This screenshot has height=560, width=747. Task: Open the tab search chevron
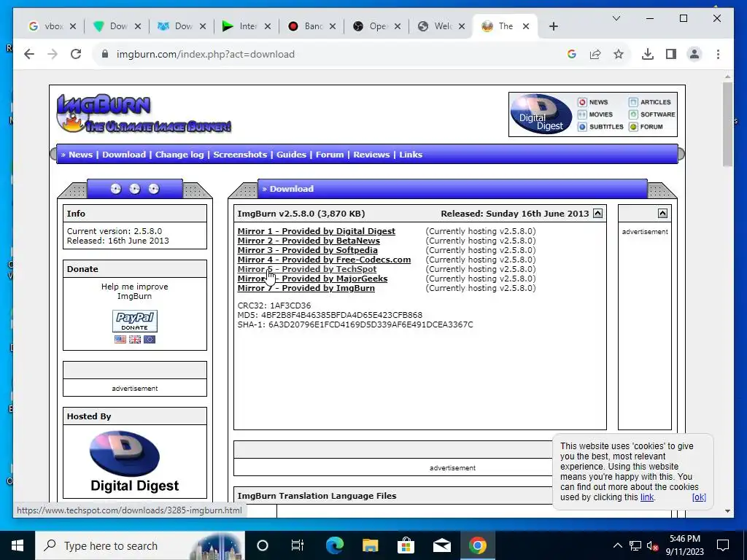[x=616, y=18]
